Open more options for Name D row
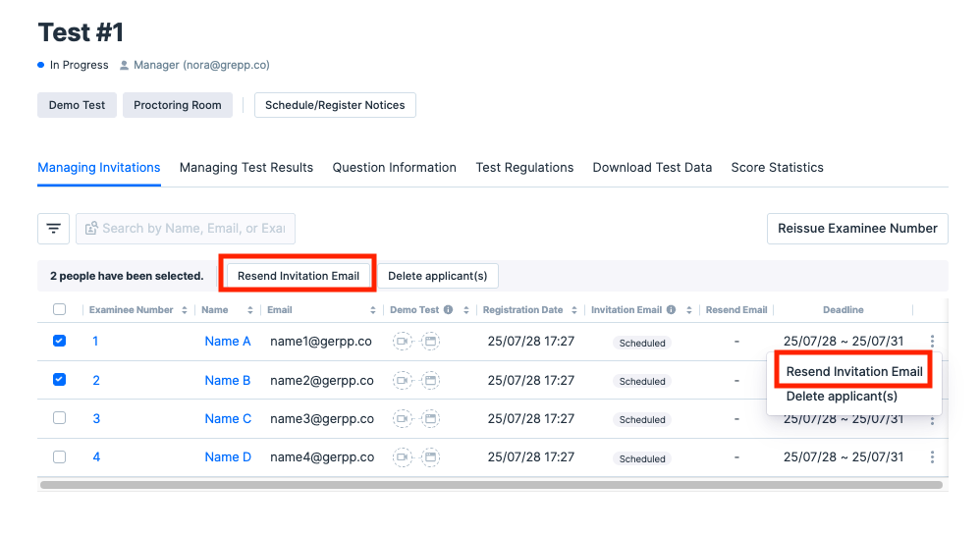 pos(932,457)
